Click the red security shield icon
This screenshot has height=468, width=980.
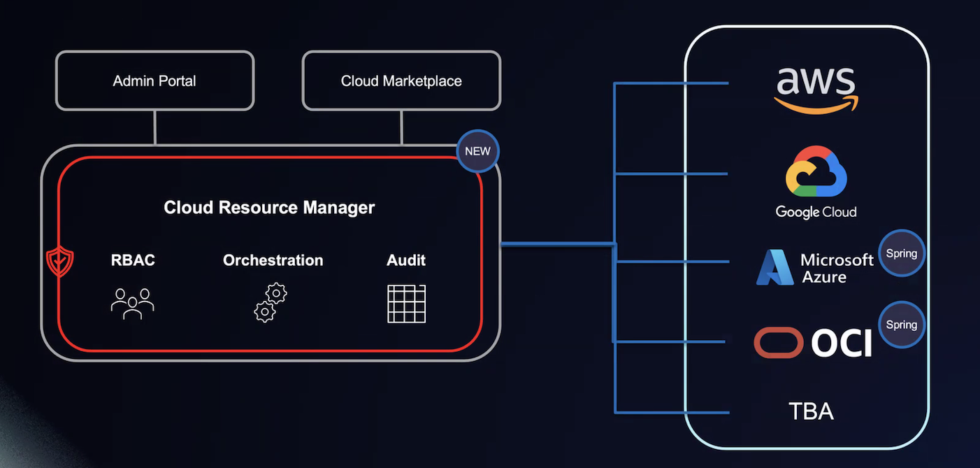[x=59, y=262]
